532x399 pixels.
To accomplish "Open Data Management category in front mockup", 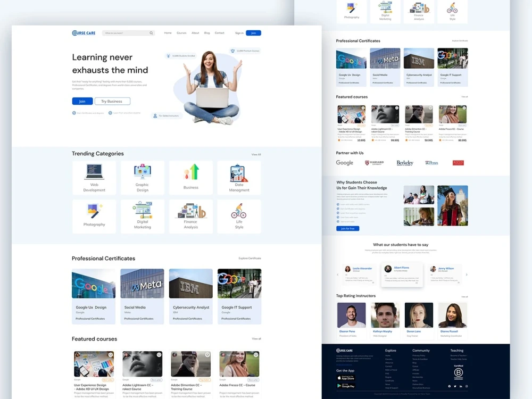I will 239,178.
